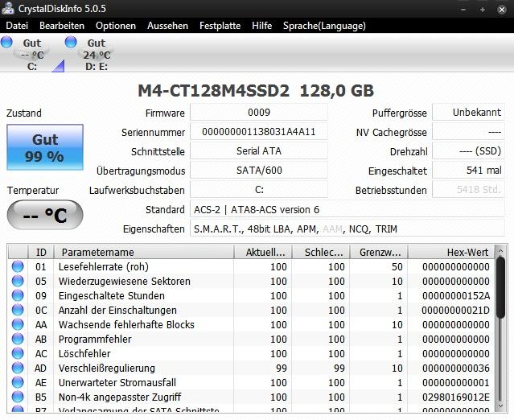Click hex value 02980169012E
Screen dimensions: 514x420
[456, 397]
